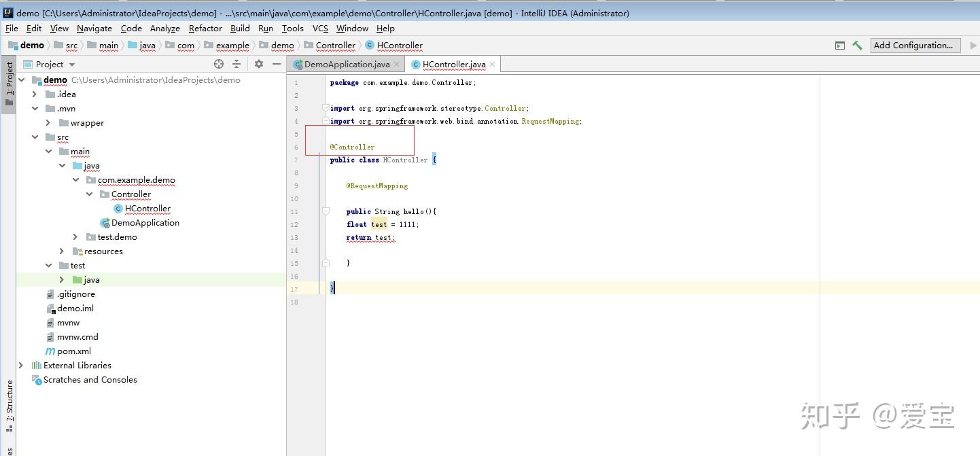Switch to DemoApplication.java tab
This screenshot has width=980, height=456.
tap(347, 65)
